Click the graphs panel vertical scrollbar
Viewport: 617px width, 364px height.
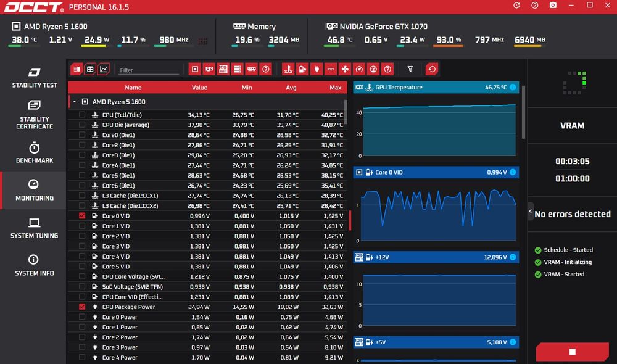coord(523,112)
